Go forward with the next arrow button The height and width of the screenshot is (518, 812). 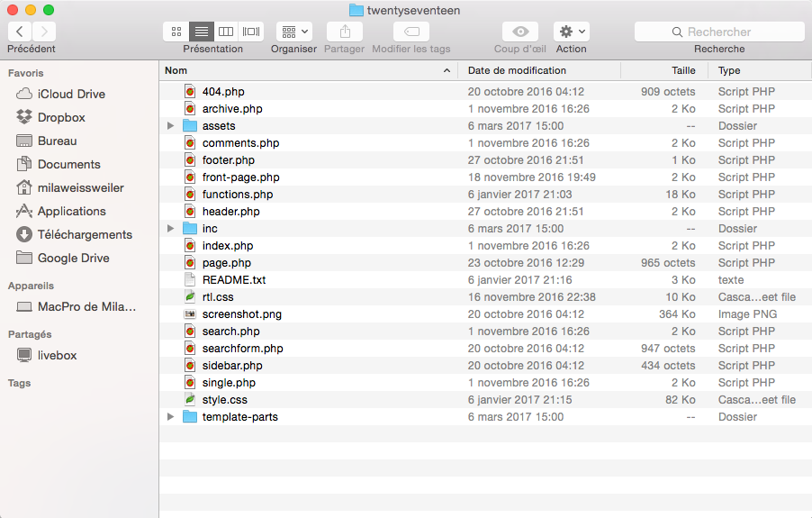44,32
